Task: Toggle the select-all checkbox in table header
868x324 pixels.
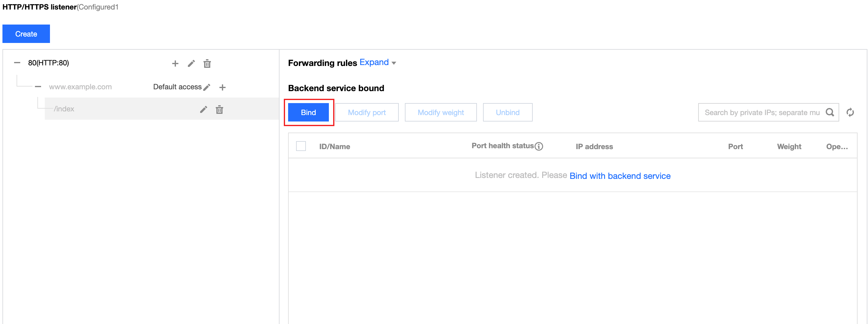Action: [x=301, y=146]
